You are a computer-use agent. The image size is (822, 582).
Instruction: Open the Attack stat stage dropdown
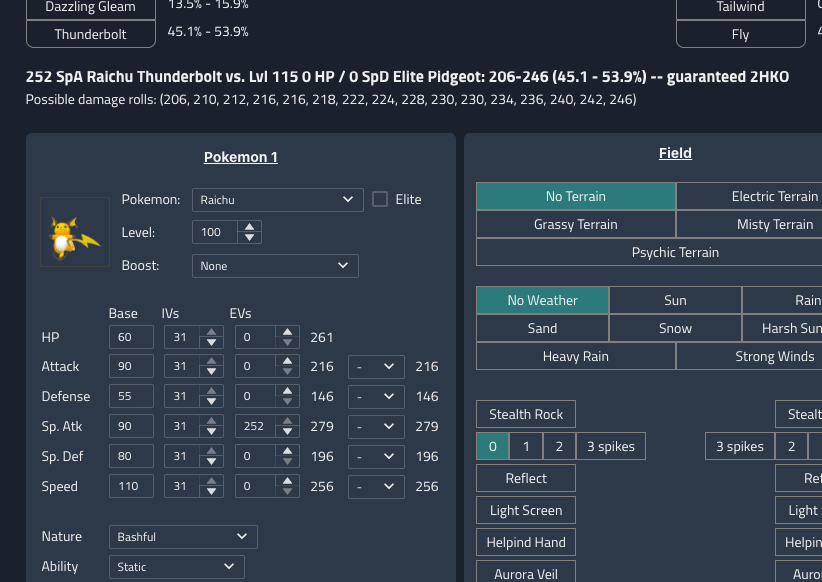[376, 367]
